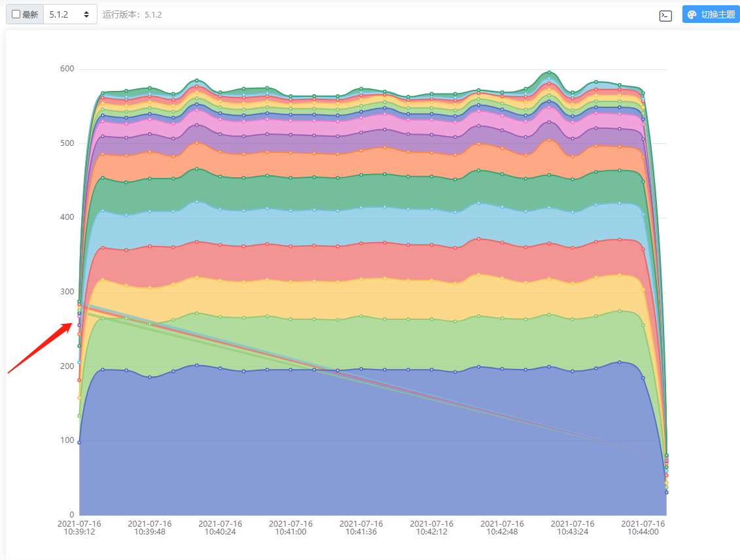Click the 10:41:00 x-axis label
The height and width of the screenshot is (560, 740).
pos(291,528)
